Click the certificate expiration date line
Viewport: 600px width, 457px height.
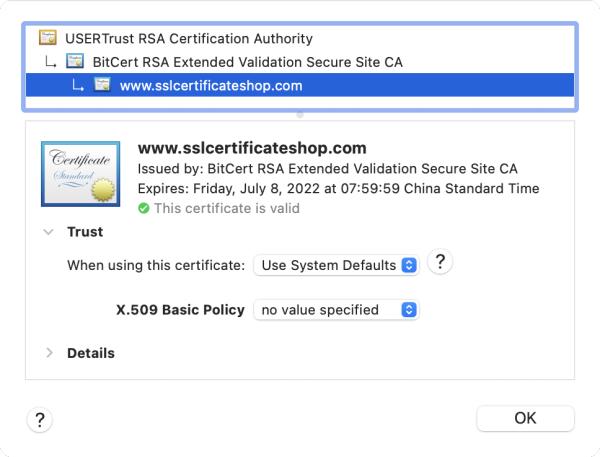(337, 189)
